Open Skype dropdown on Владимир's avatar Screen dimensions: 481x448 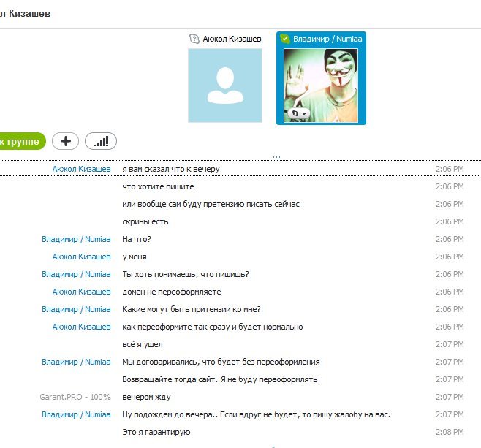coord(298,113)
